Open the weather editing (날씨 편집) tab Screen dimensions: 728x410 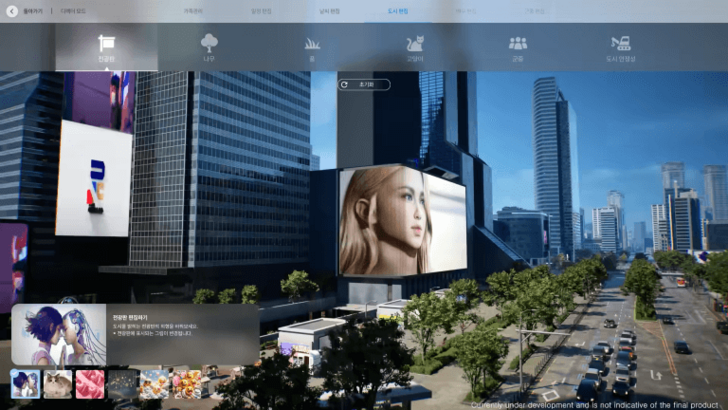(329, 11)
